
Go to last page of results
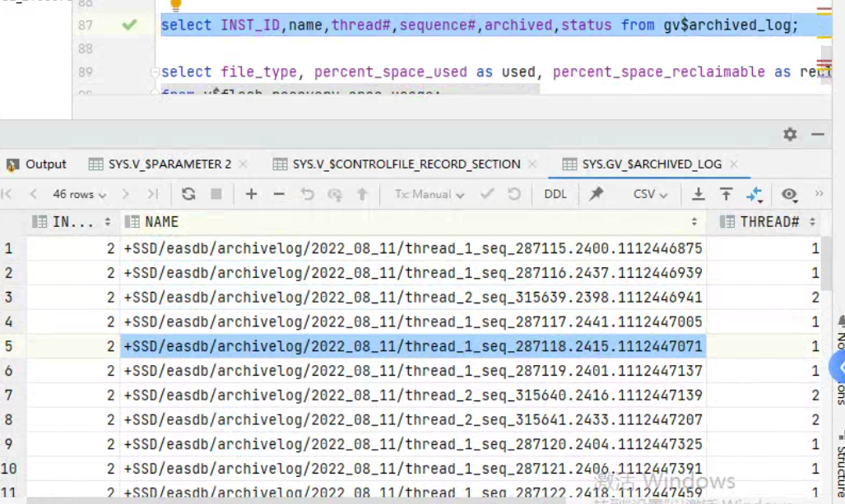[153, 194]
